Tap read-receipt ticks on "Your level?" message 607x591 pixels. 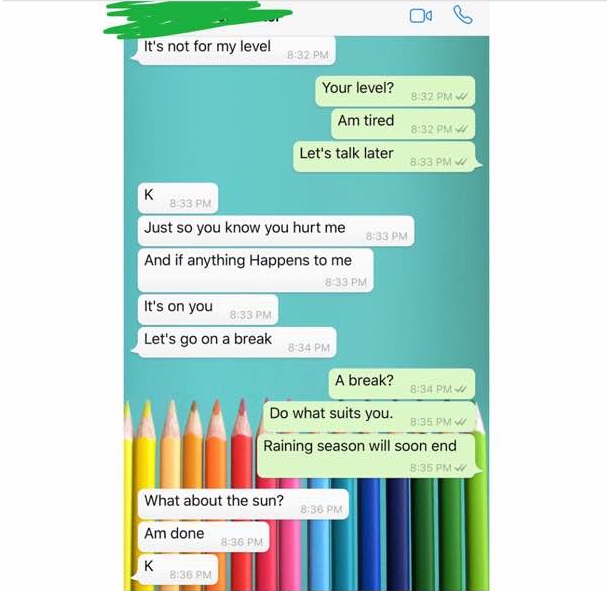coord(462,96)
